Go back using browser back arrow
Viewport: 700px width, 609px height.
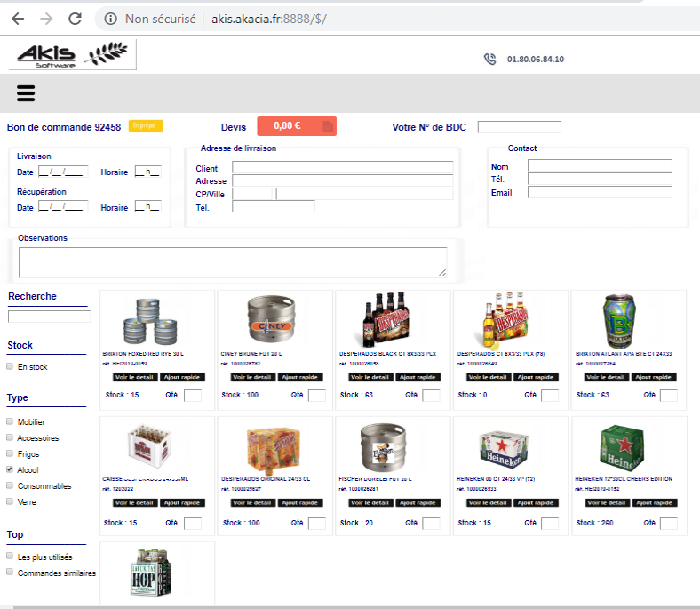click(x=18, y=19)
